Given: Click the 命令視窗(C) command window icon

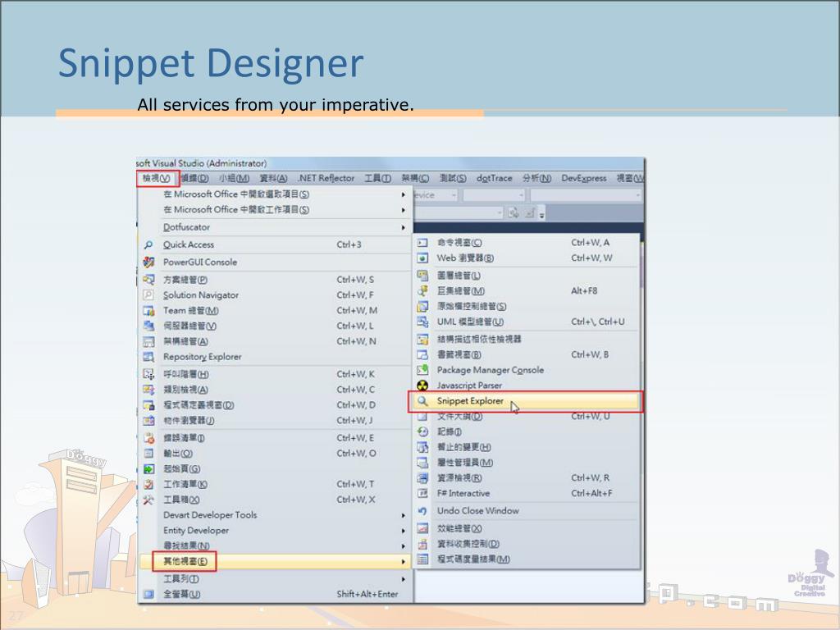Looking at the screenshot, I should [422, 243].
